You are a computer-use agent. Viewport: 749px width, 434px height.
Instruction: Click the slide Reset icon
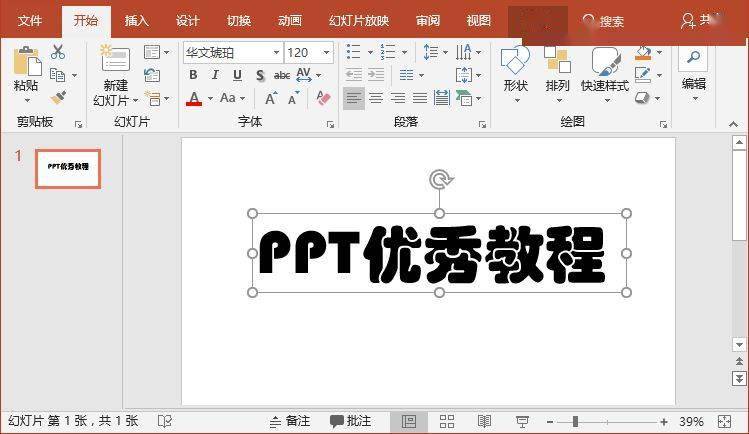152,75
